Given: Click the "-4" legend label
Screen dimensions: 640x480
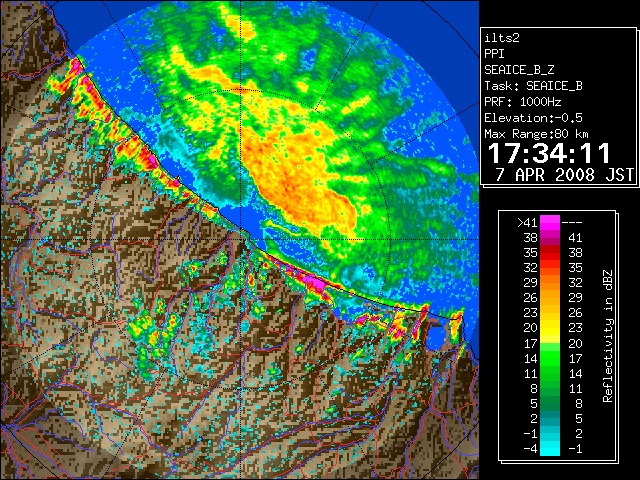Looking at the screenshot, I should 531,449.
